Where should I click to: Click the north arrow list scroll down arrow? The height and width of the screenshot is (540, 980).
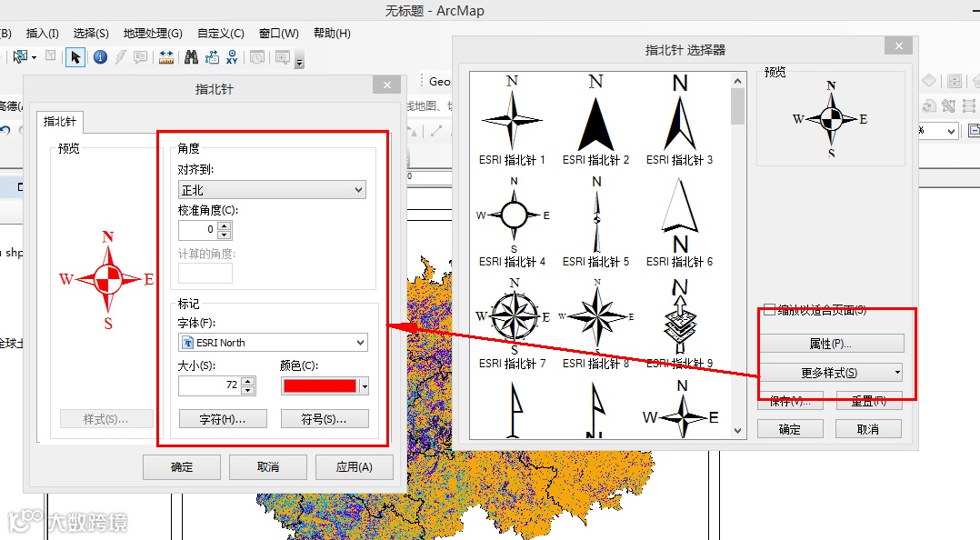pos(737,431)
